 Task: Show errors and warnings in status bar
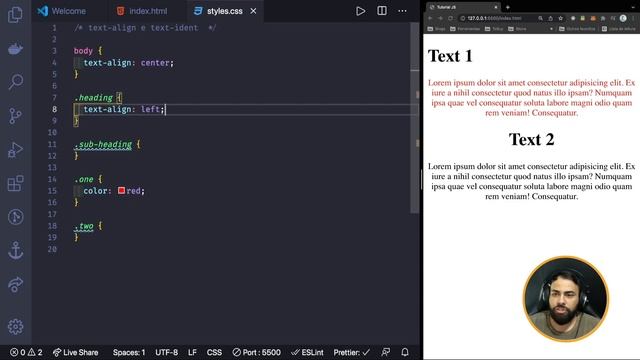click(26, 352)
